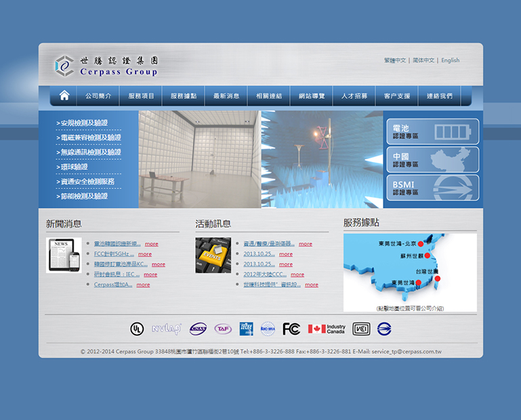
Task: Click the red dot for 蘇州世麒
Action: tap(428, 255)
